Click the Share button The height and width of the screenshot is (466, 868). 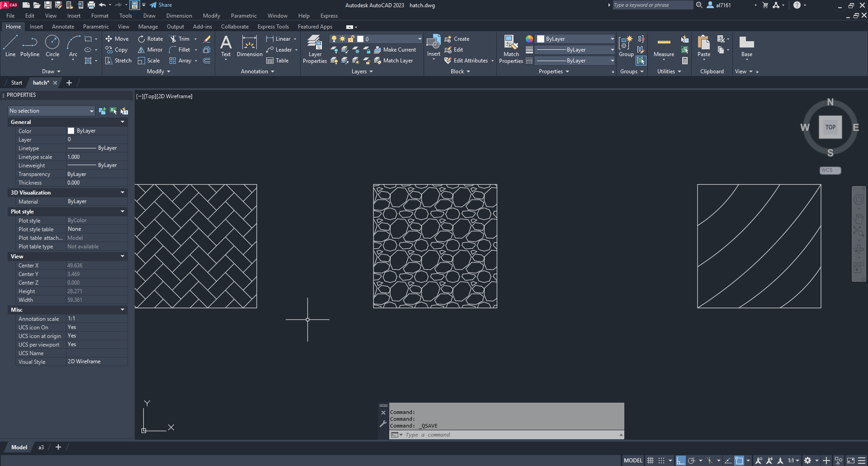[161, 5]
